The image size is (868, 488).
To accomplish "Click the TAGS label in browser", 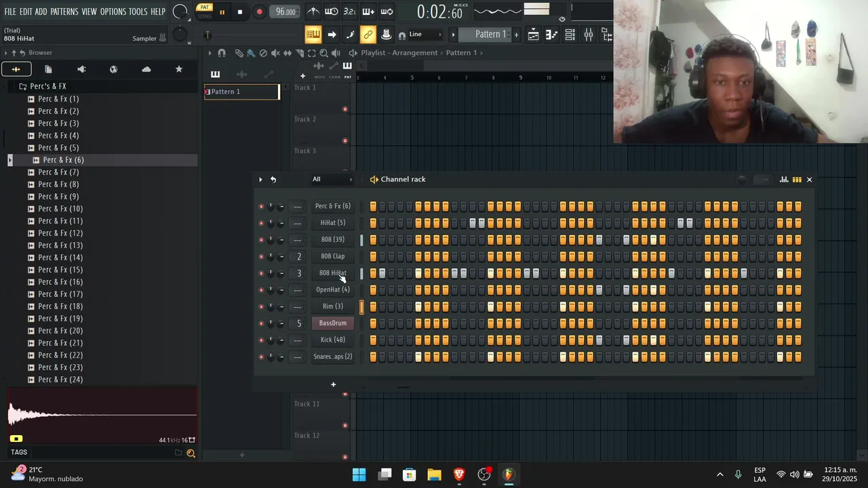I will tap(19, 452).
